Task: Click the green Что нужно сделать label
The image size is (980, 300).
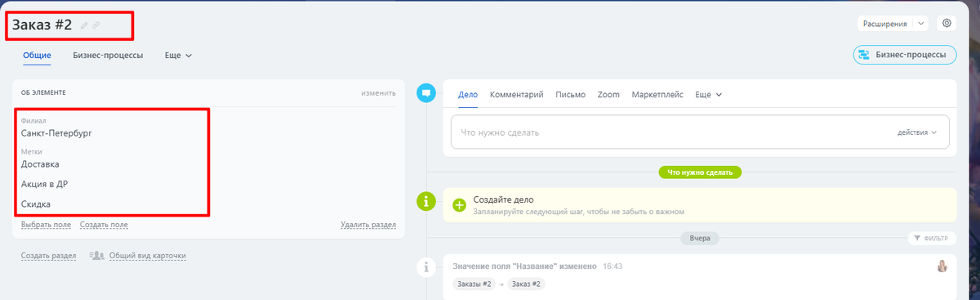Action: coord(701,173)
